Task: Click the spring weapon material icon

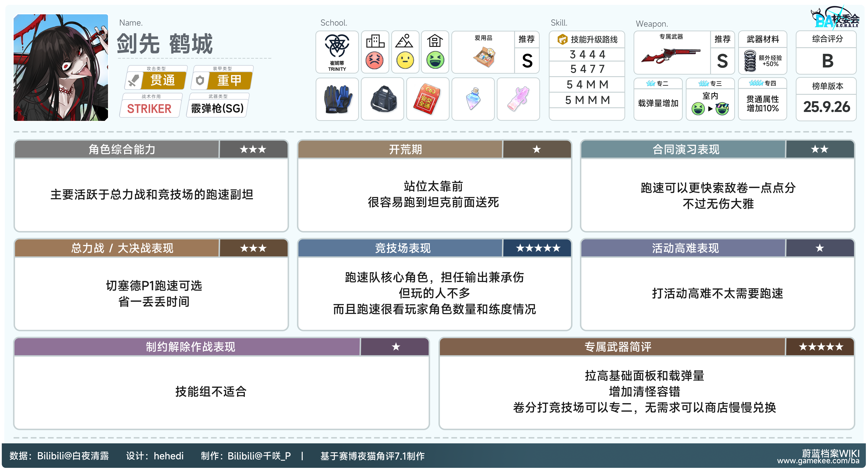Action: (x=750, y=61)
